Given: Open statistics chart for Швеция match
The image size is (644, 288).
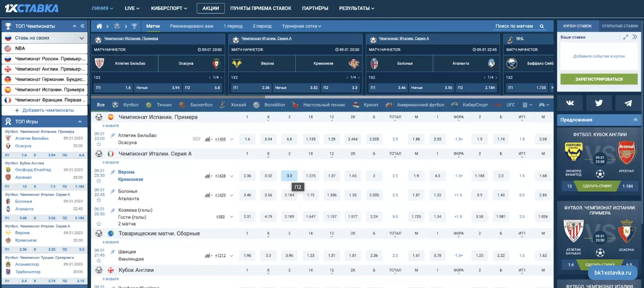Looking at the screenshot, I should point(208,255).
